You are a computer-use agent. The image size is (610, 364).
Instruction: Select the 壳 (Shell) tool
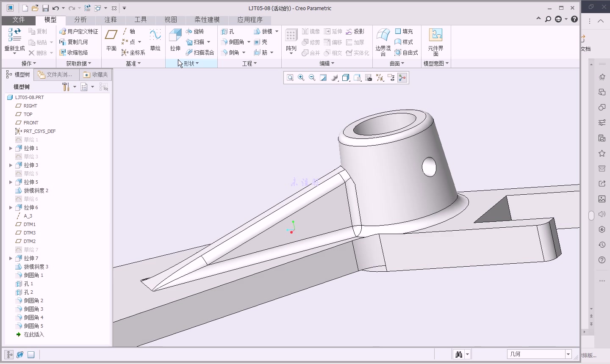[x=262, y=42]
